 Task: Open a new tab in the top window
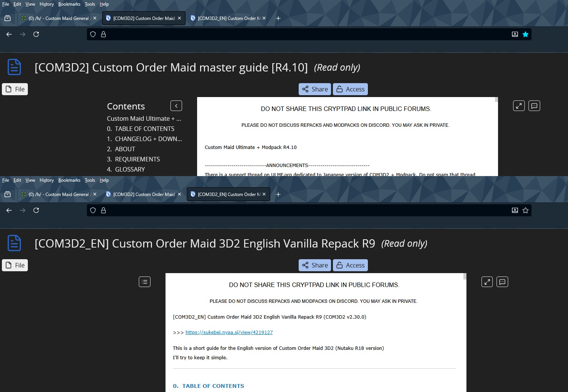coord(278,18)
